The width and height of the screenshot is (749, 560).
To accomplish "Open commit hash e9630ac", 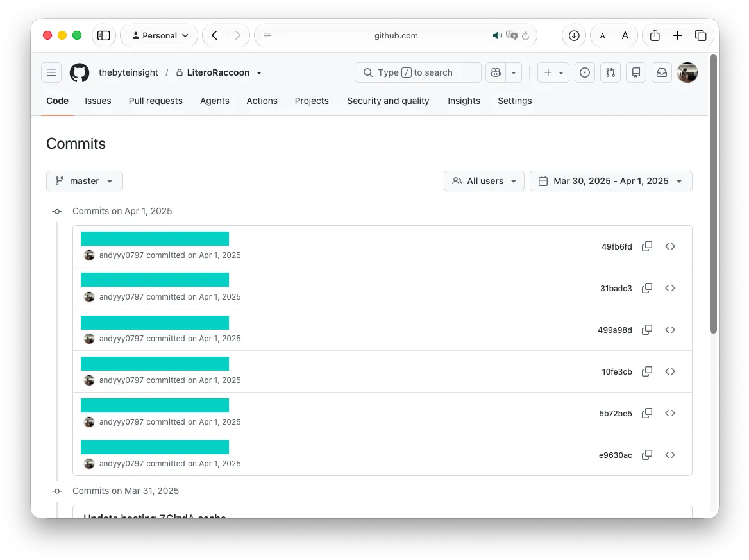I will coord(615,455).
